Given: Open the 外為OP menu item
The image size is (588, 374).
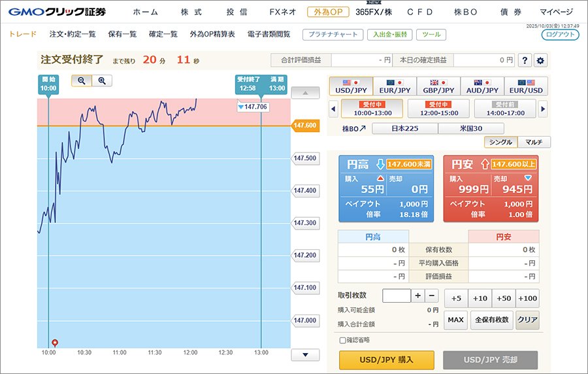Looking at the screenshot, I should [x=328, y=12].
